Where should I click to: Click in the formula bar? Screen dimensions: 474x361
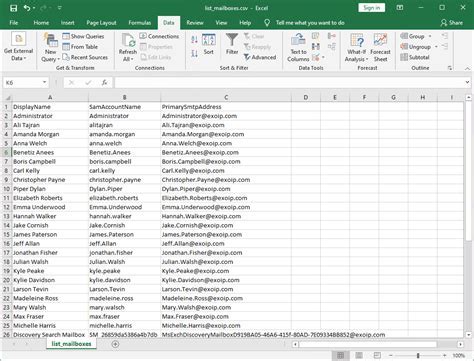tap(289, 82)
